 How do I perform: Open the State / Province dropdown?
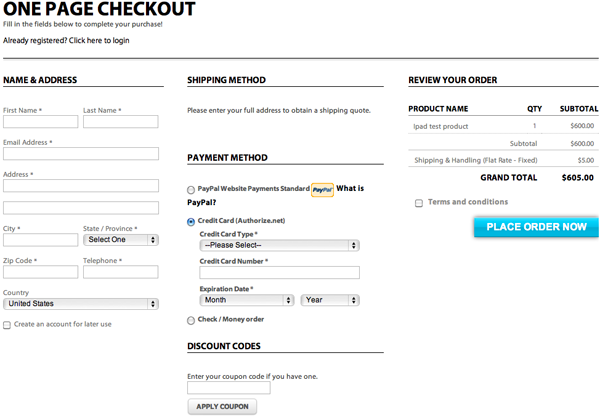coord(121,240)
